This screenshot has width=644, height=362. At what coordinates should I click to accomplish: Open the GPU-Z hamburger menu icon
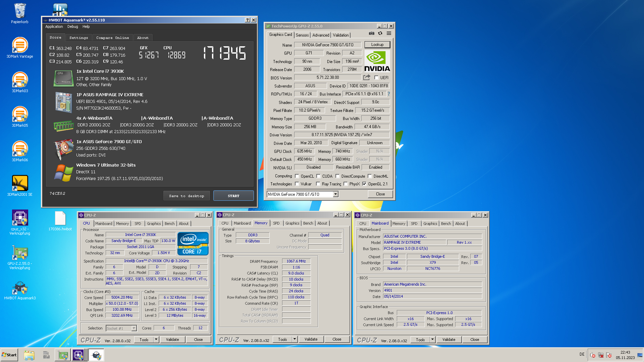click(389, 33)
